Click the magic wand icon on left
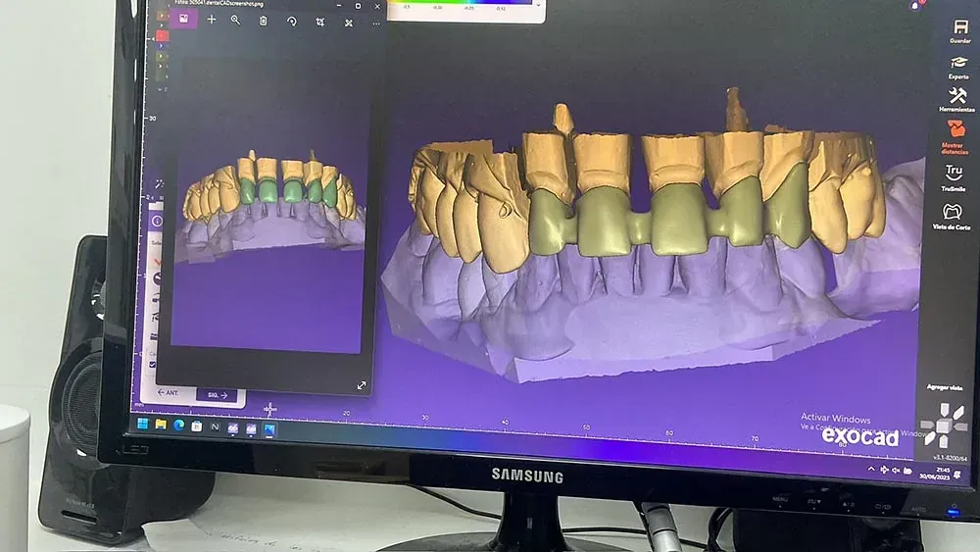Viewport: 980px width, 552px height. (x=160, y=183)
